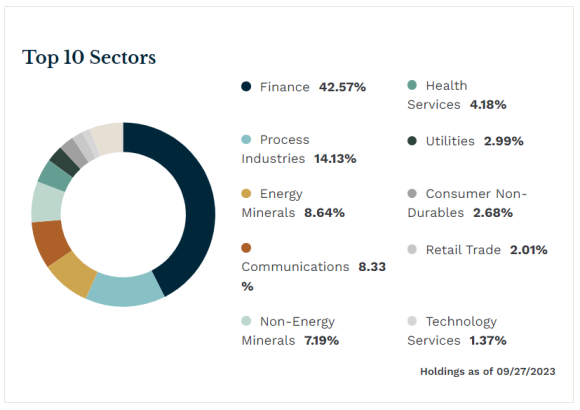Select the beige unlabeled donut segment
The height and width of the screenshot is (410, 580).
[x=108, y=138]
